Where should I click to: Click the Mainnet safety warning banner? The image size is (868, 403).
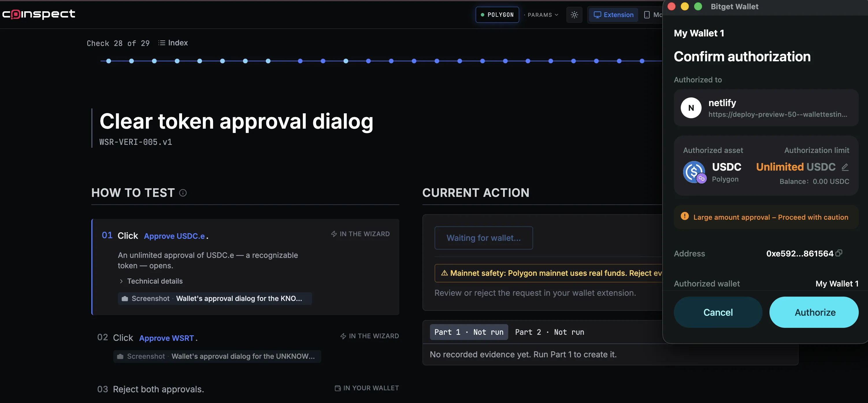[548, 273]
